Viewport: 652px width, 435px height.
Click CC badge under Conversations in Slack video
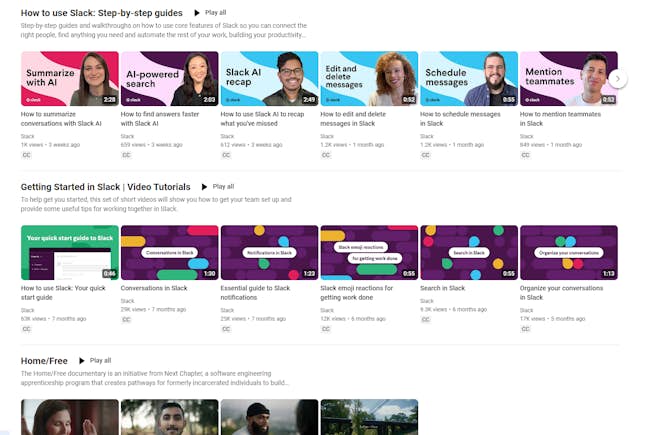tap(126, 328)
